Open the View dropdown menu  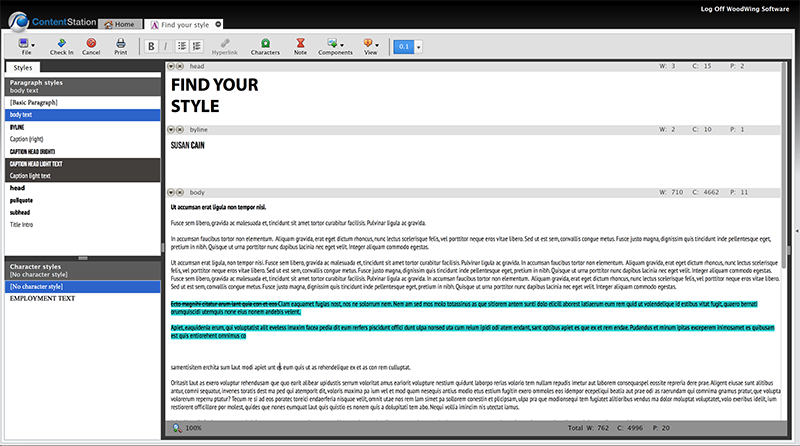tap(371, 45)
